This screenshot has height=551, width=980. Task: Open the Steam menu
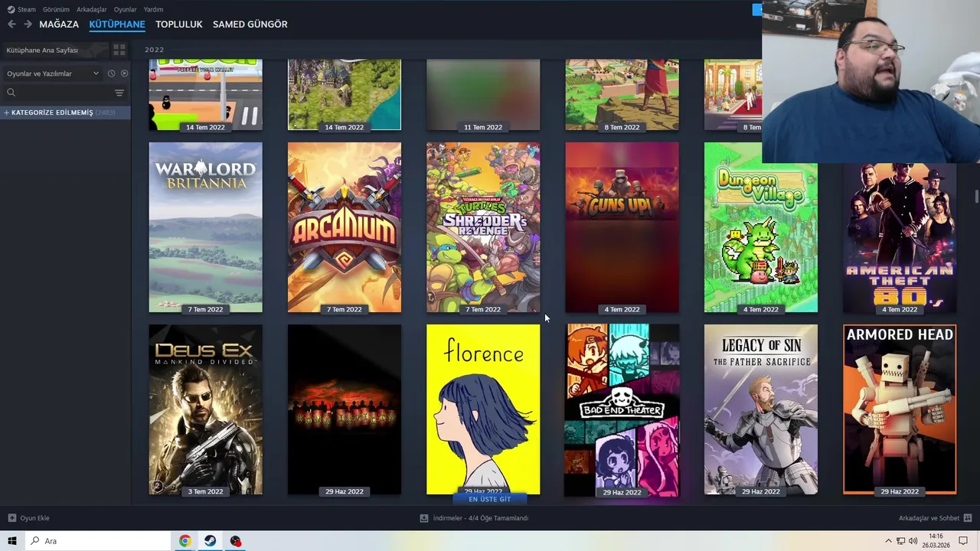point(21,9)
